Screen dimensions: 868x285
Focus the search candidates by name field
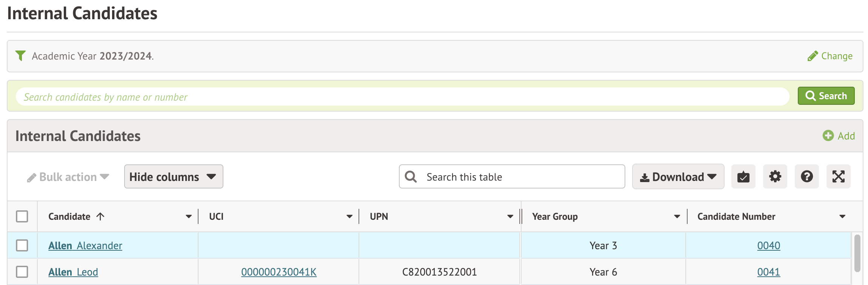pyautogui.click(x=402, y=97)
